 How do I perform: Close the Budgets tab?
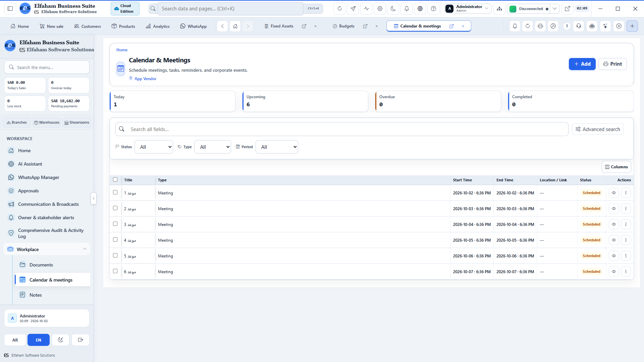(x=376, y=26)
